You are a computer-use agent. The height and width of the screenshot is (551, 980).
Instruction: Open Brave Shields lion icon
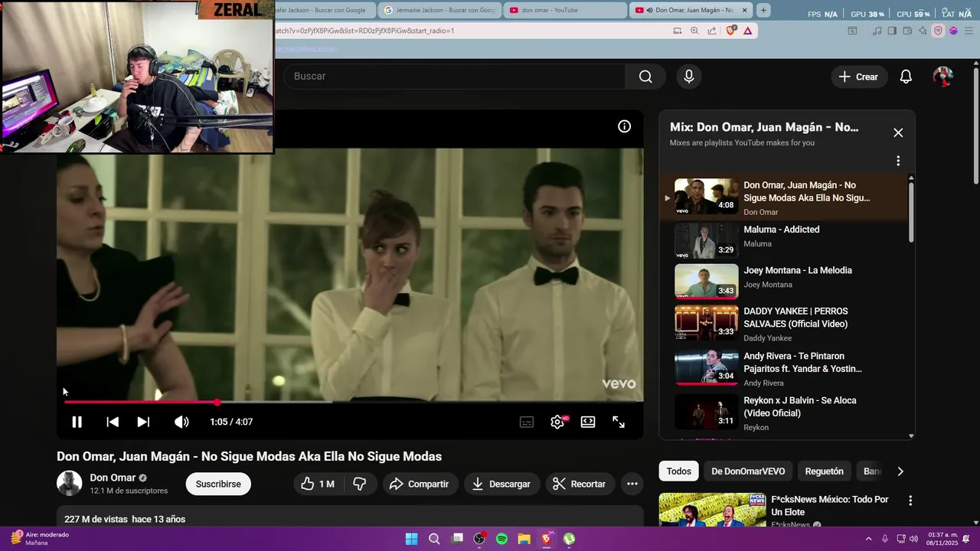(730, 31)
